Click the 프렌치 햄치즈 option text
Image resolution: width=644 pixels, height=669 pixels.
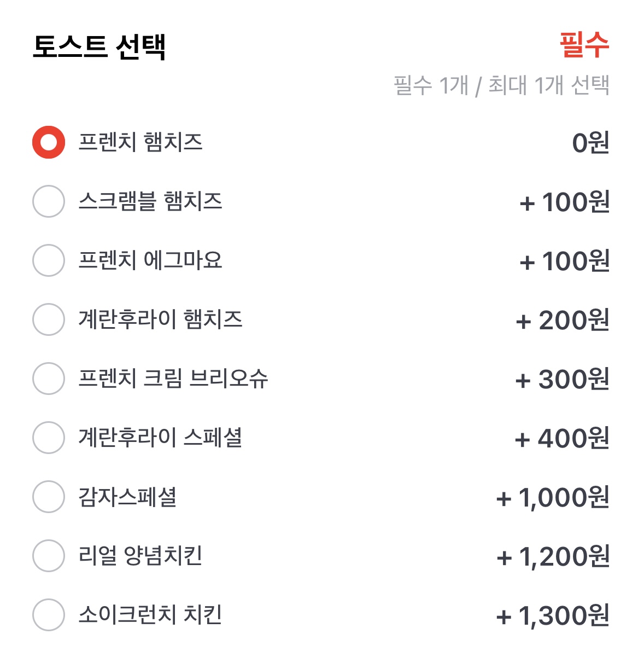click(x=140, y=142)
